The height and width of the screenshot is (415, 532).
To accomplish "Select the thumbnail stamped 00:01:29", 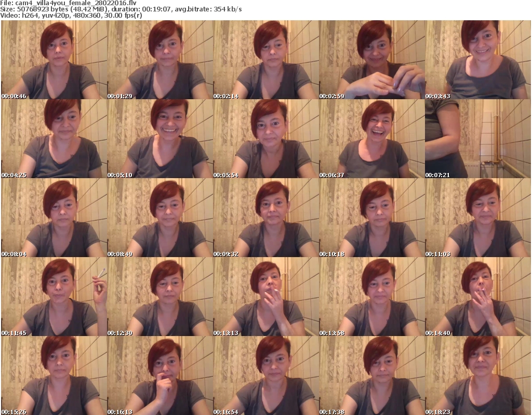I will pyautogui.click(x=160, y=60).
